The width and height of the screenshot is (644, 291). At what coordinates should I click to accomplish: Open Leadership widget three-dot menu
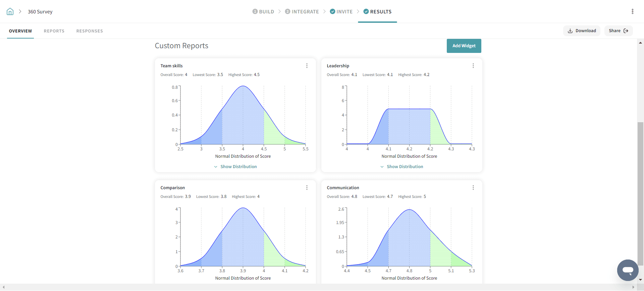pyautogui.click(x=473, y=66)
